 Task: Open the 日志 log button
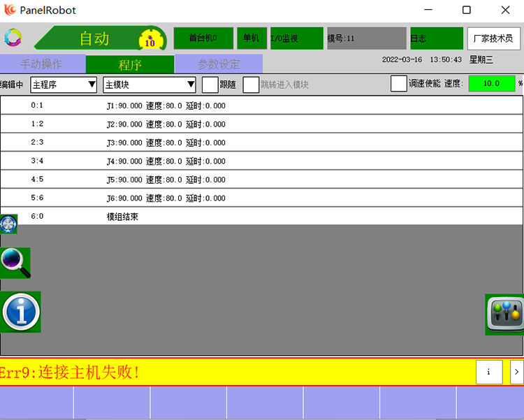click(436, 38)
